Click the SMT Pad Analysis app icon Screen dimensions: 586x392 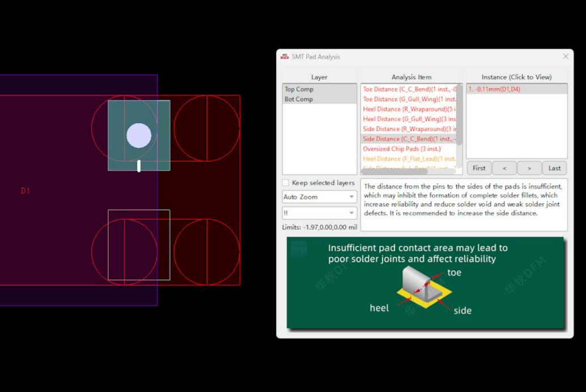[x=284, y=57]
